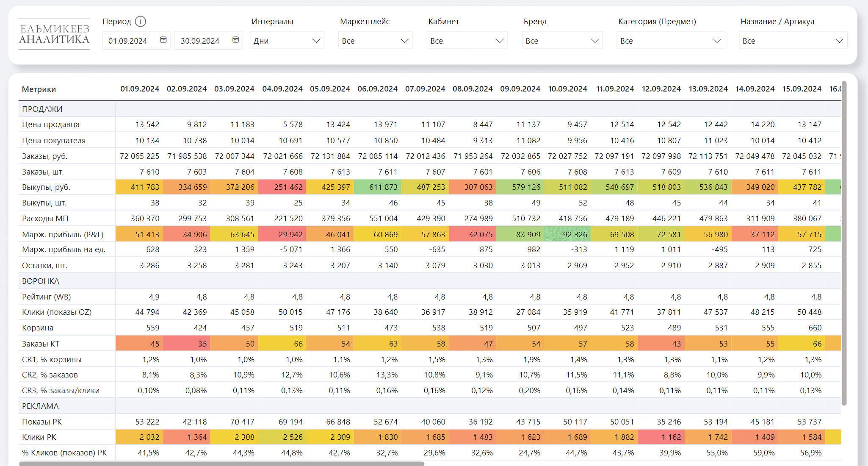This screenshot has height=466, width=868.
Task: Open the Категория (Предмет) dropdown
Action: coord(670,41)
